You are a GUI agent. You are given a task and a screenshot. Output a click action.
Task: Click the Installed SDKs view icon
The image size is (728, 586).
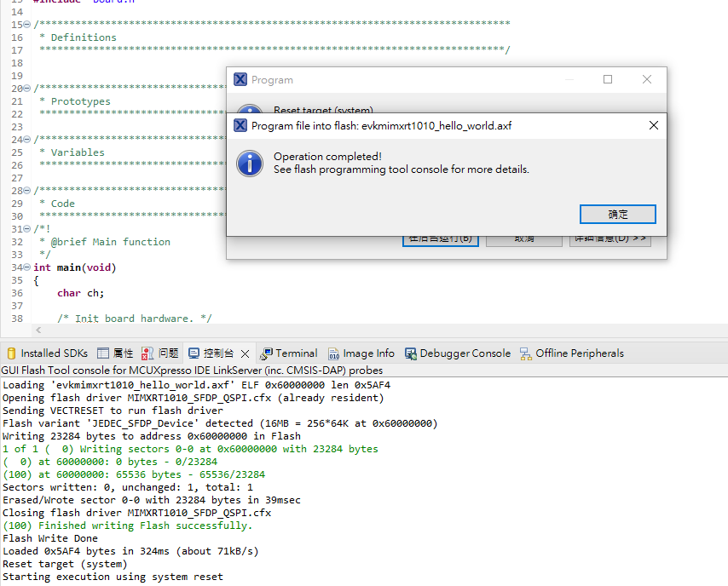point(11,353)
